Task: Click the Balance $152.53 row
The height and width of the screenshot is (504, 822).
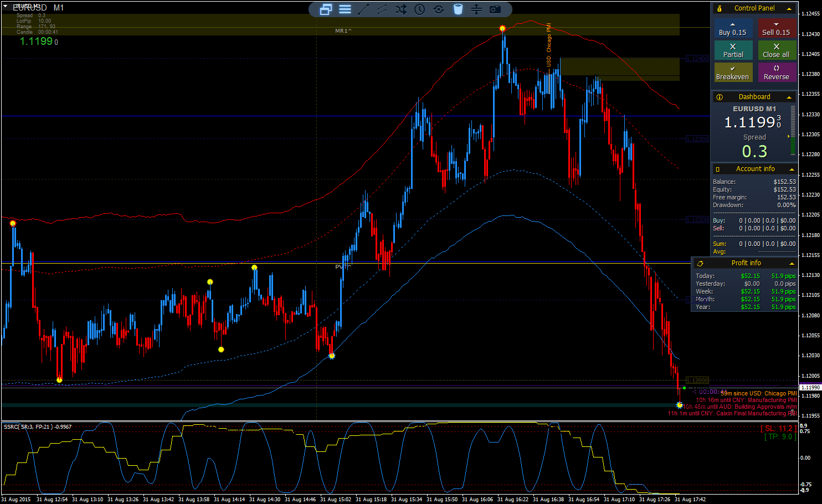Action: tap(754, 182)
